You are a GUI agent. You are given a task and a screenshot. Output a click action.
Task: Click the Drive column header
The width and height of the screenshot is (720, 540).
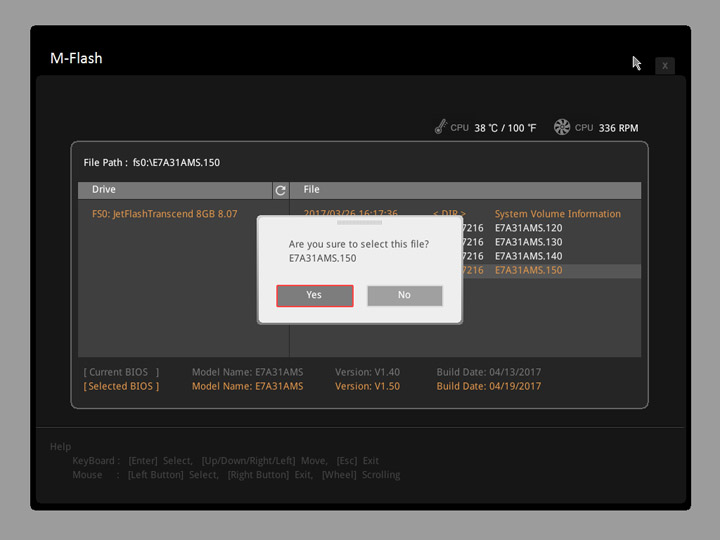tap(175, 190)
